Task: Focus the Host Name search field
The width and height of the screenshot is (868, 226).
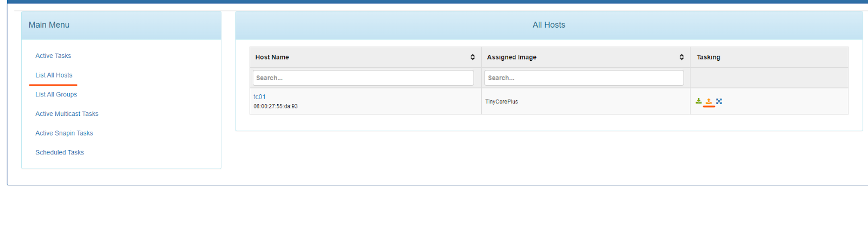Action: [x=363, y=78]
